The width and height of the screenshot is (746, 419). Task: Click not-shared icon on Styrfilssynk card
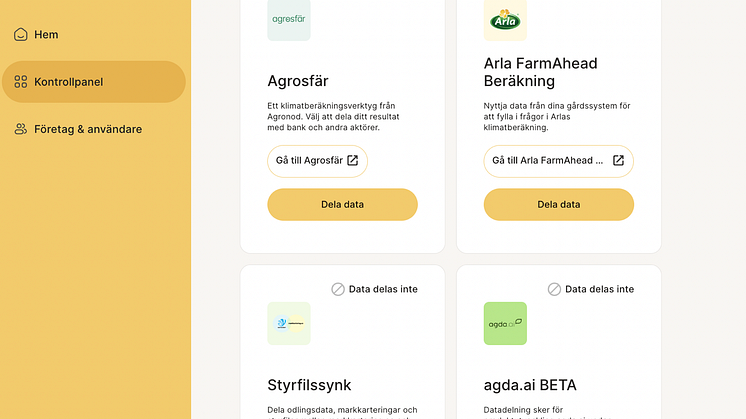point(338,289)
